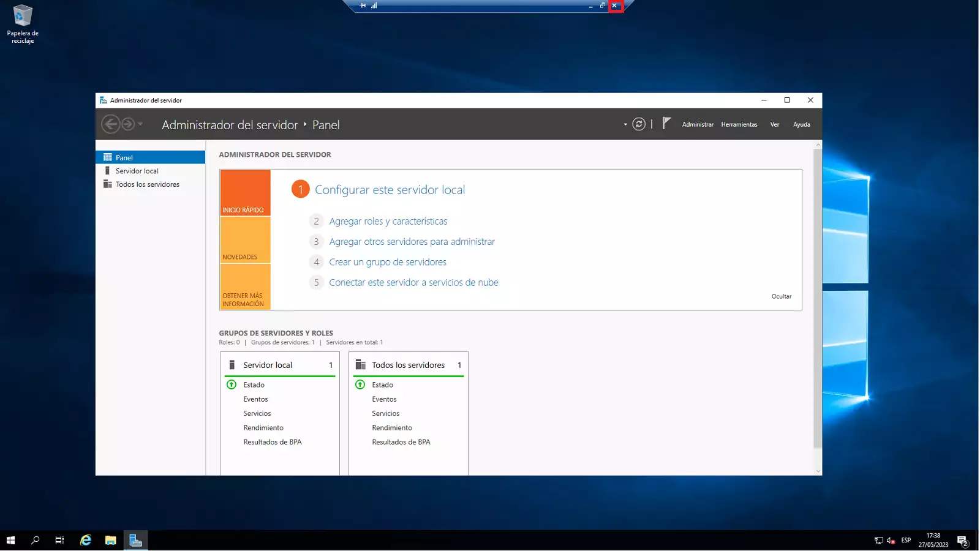The width and height of the screenshot is (980, 551).
Task: Open the notifications flag icon
Action: click(666, 124)
